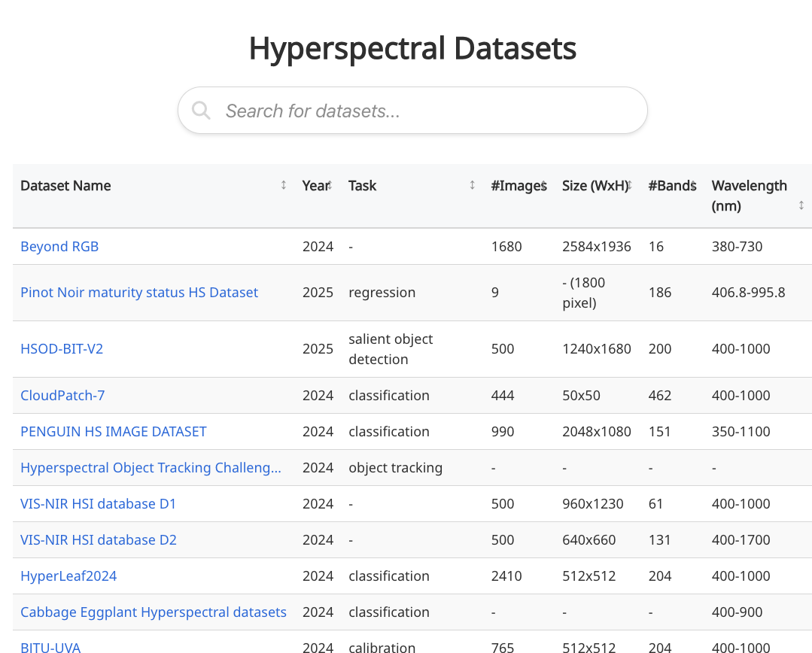Open the Beyond RGB dataset link
812x653 pixels.
click(x=59, y=246)
